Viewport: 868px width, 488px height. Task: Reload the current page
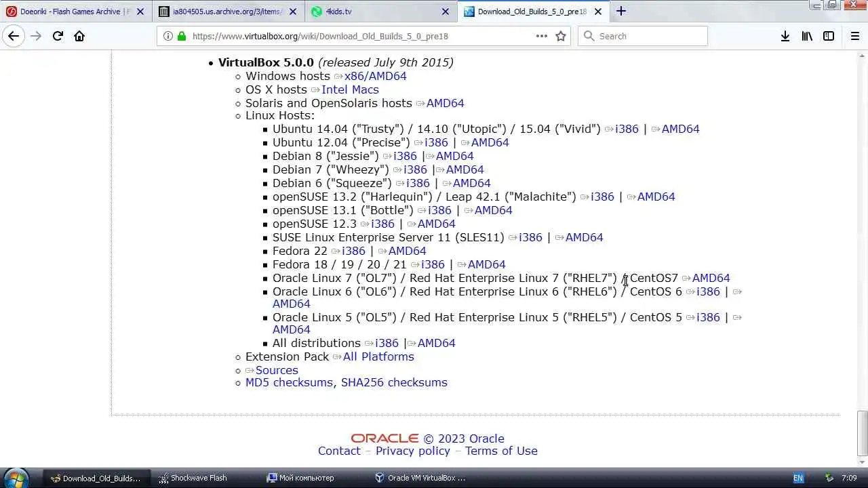coord(58,36)
